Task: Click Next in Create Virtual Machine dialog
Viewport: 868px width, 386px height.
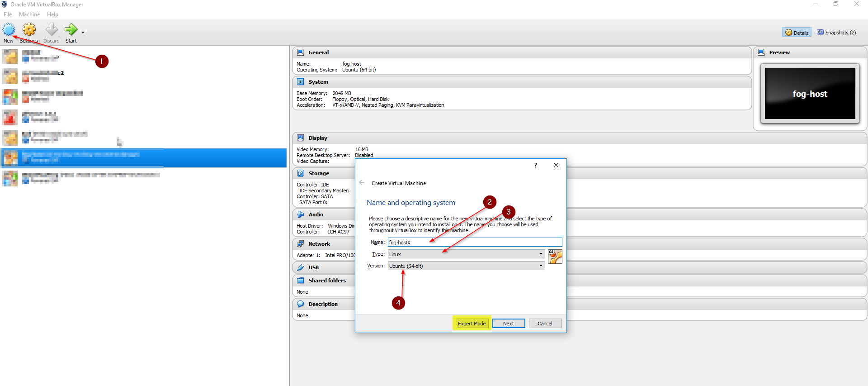Action: (509, 324)
